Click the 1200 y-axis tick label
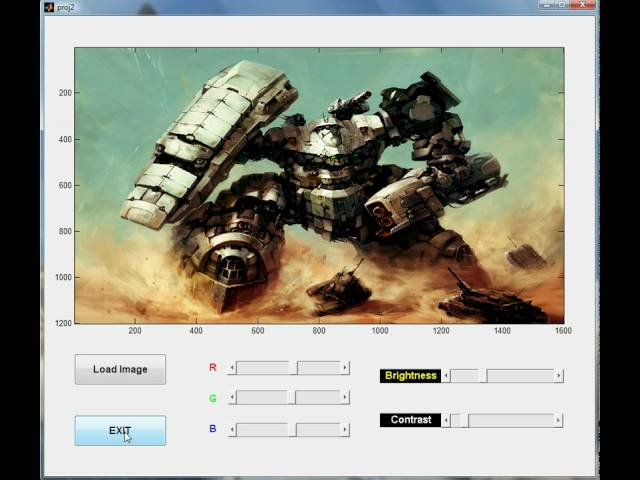Screen dimensions: 640x480 (64, 323)
